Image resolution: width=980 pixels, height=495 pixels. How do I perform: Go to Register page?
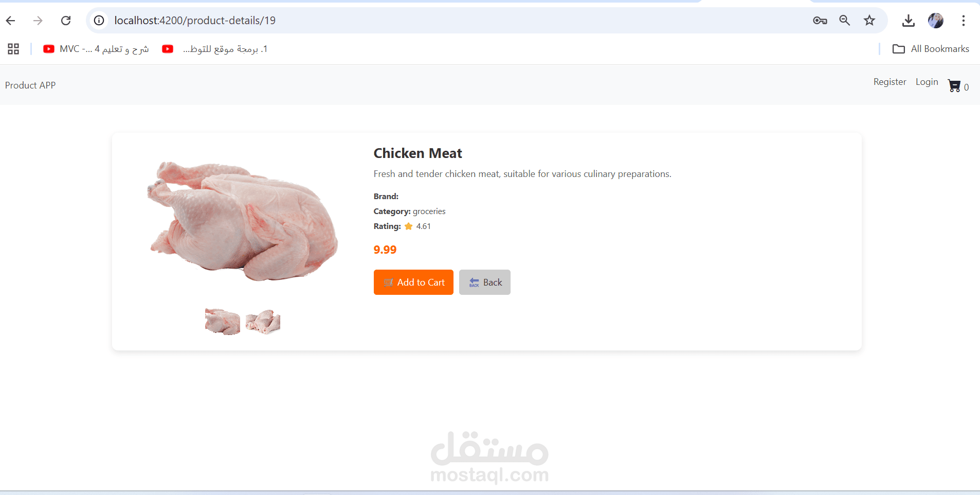point(890,82)
